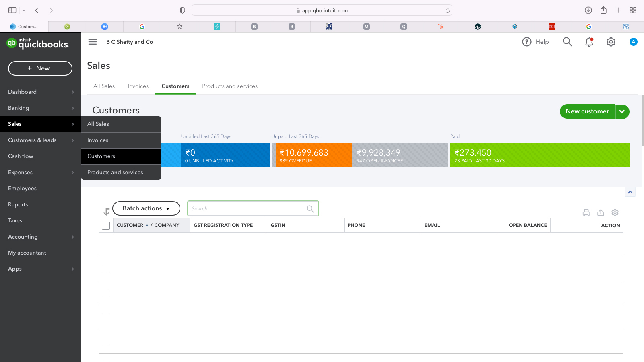
Task: Click the New customer button
Action: click(587, 111)
